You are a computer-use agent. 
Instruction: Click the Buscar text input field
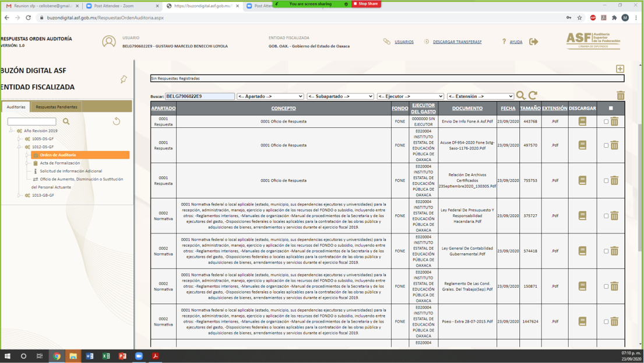point(200,96)
